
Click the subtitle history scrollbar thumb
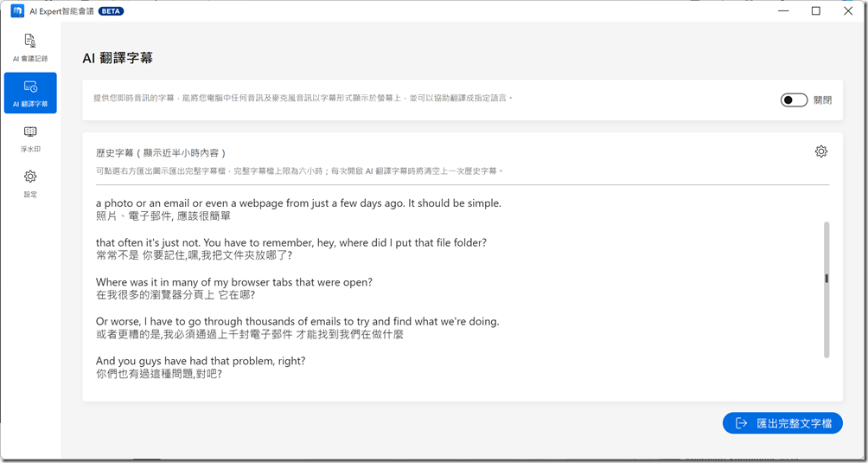click(x=827, y=279)
